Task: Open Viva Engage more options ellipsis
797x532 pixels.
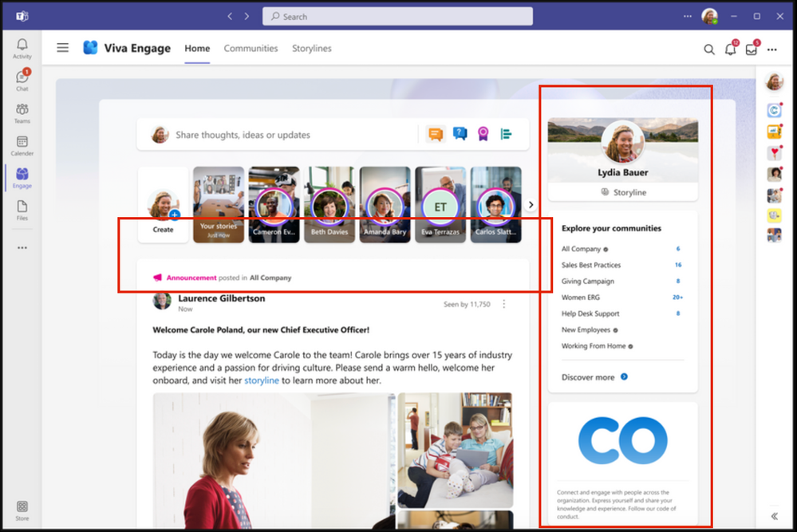Action: pyautogui.click(x=772, y=49)
